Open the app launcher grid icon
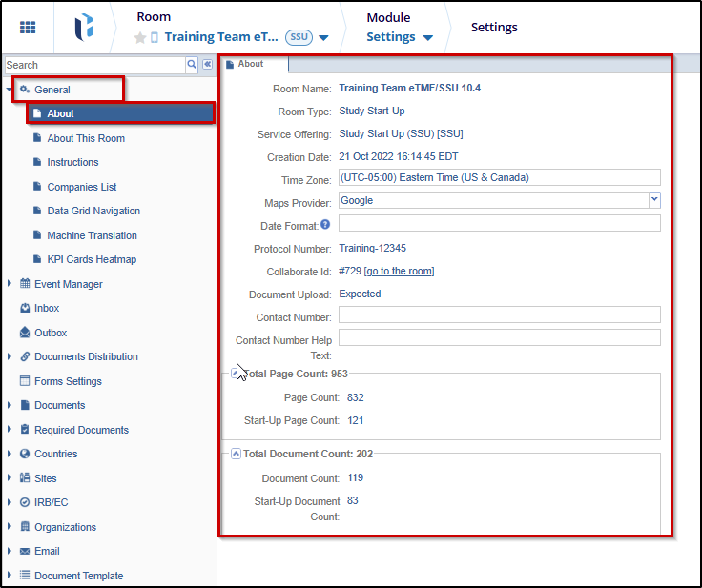This screenshot has height=588, width=702. tap(28, 28)
